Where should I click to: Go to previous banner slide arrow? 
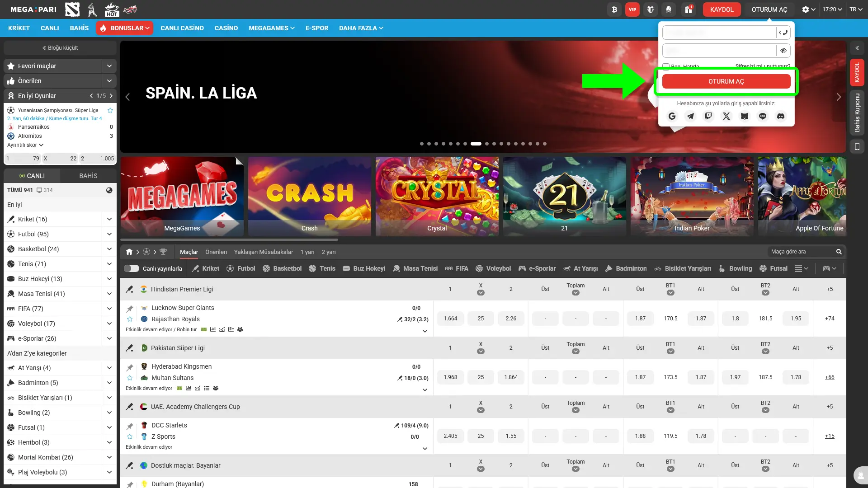pos(127,97)
